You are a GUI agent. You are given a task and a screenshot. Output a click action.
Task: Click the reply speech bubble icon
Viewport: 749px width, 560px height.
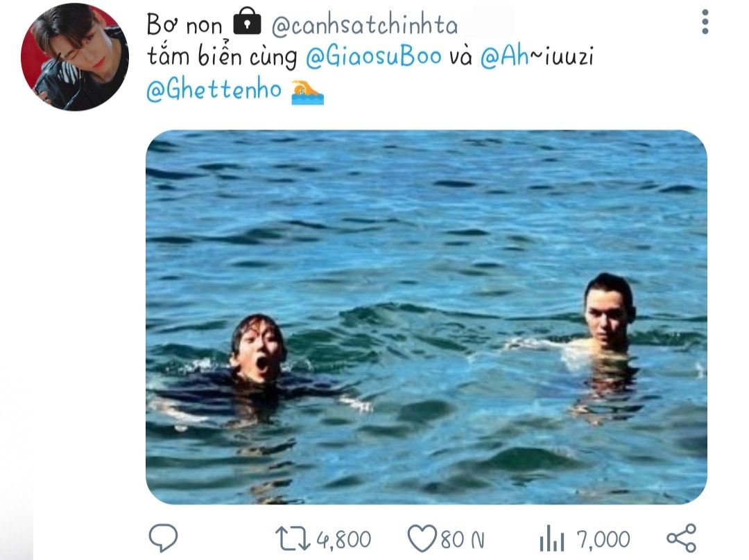164,538
